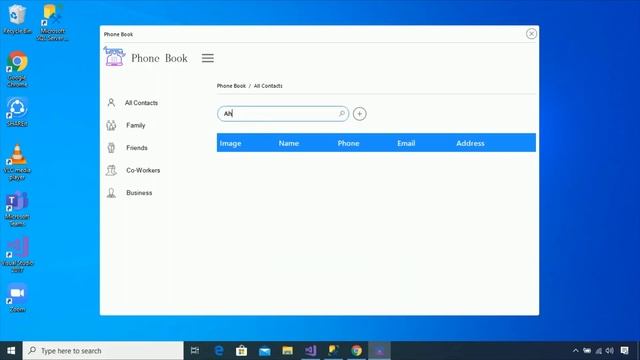640x360 pixels.
Task: Open the Recycle Bin desktop icon
Action: coord(17,19)
